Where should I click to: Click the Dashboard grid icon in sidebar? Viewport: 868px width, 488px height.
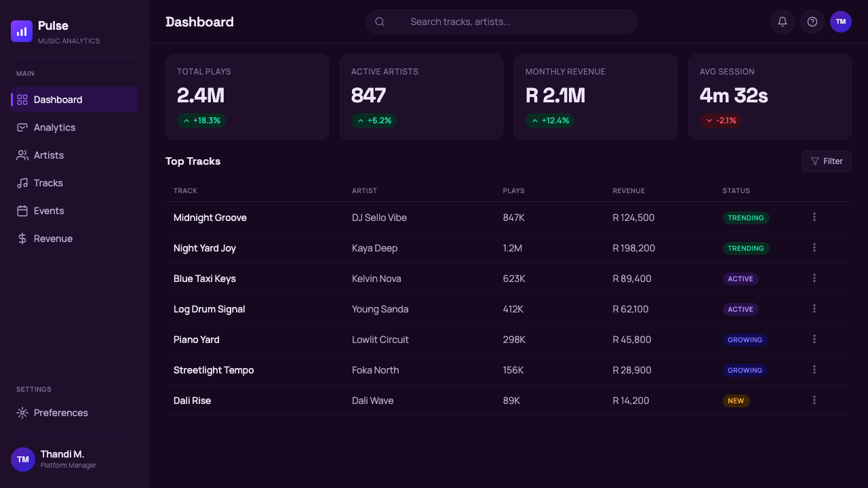(x=22, y=100)
